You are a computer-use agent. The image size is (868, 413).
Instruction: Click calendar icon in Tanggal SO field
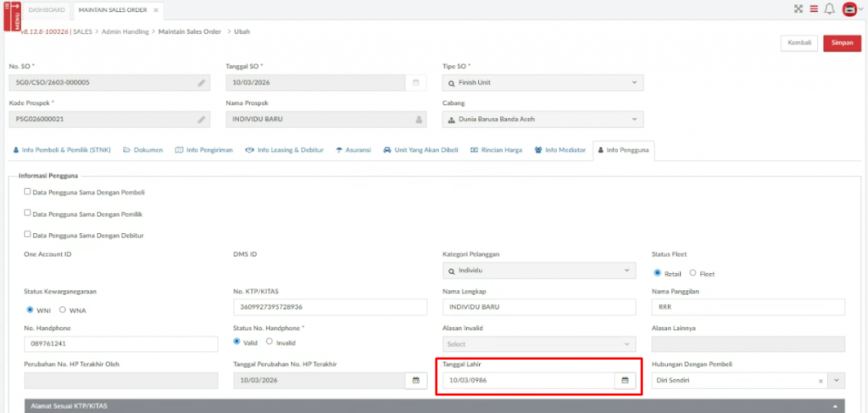click(415, 83)
